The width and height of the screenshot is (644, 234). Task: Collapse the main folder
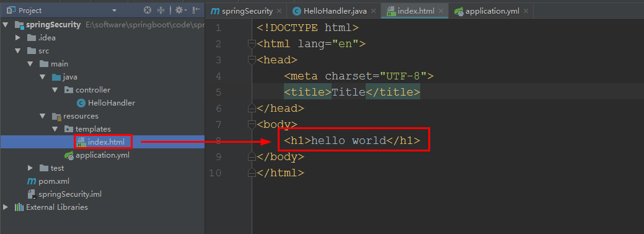[x=30, y=64]
